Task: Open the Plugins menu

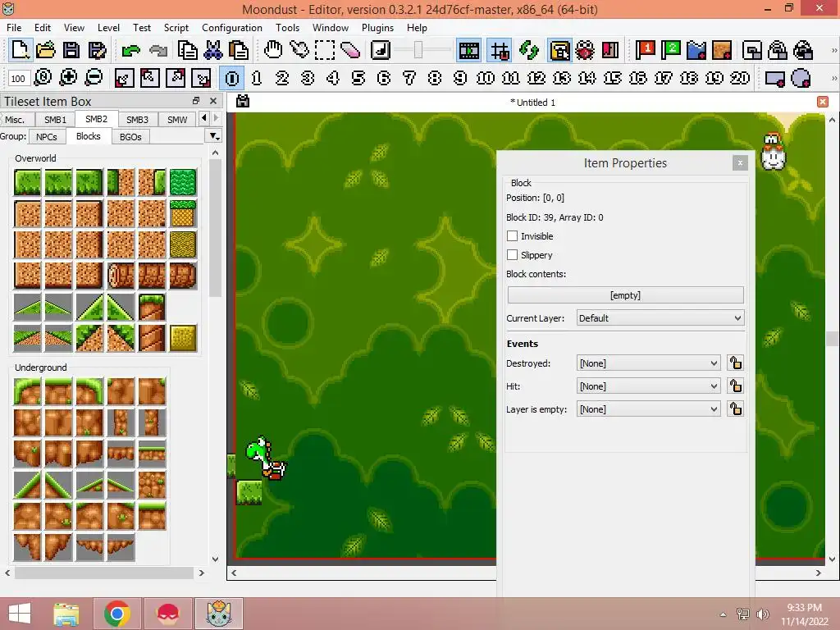Action: click(x=377, y=28)
